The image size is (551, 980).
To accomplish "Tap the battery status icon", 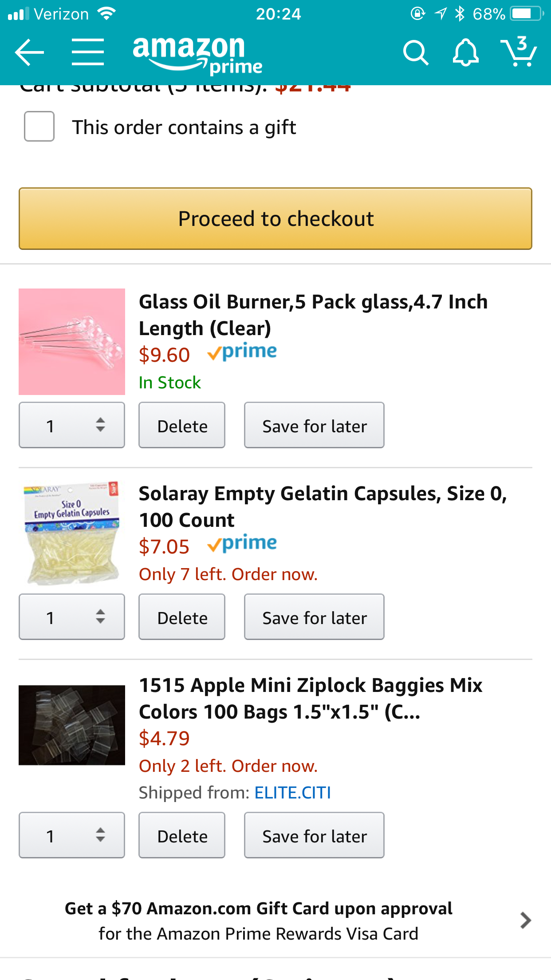I will 527,14.
